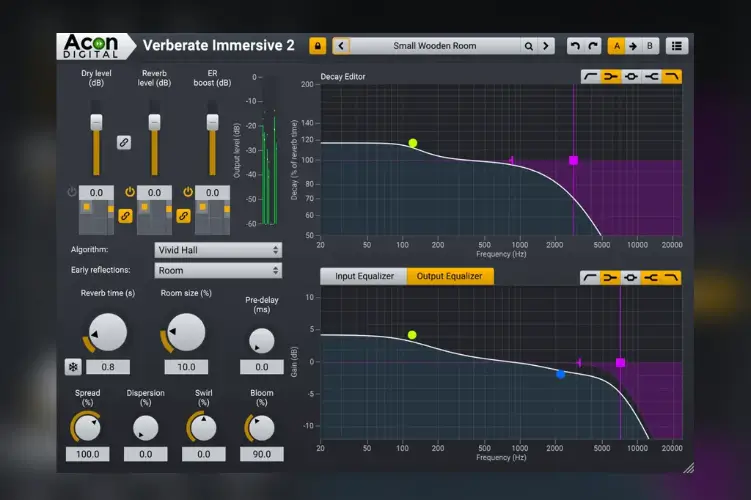The image size is (751, 500).
Task: Click Bloom knob
Action: [x=262, y=428]
